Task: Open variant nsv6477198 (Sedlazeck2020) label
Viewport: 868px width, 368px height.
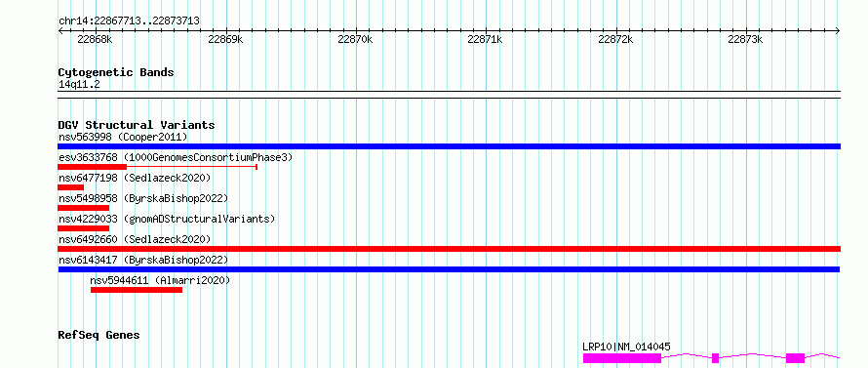Action: [x=135, y=178]
